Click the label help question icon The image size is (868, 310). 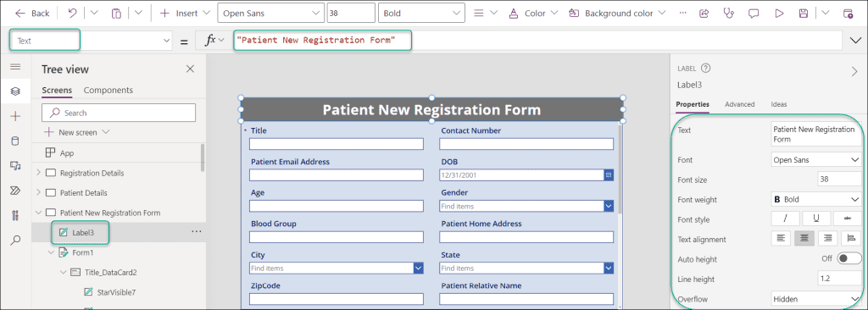(x=705, y=69)
